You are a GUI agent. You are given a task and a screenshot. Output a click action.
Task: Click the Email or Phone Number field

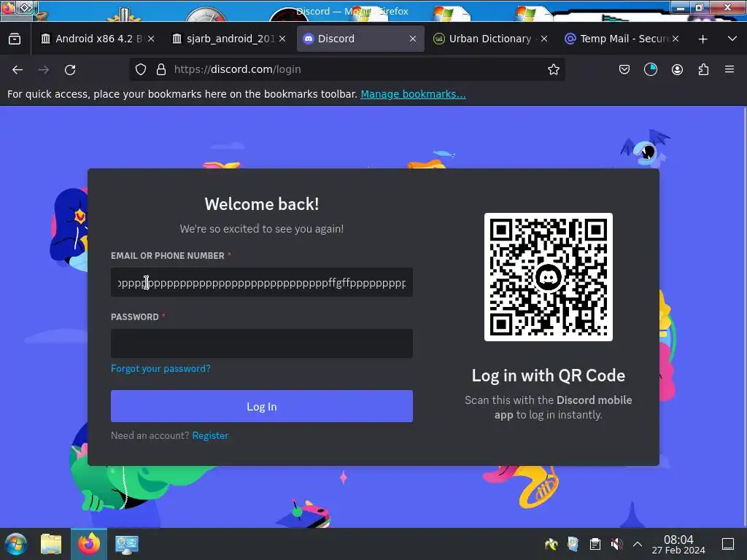[x=262, y=282]
